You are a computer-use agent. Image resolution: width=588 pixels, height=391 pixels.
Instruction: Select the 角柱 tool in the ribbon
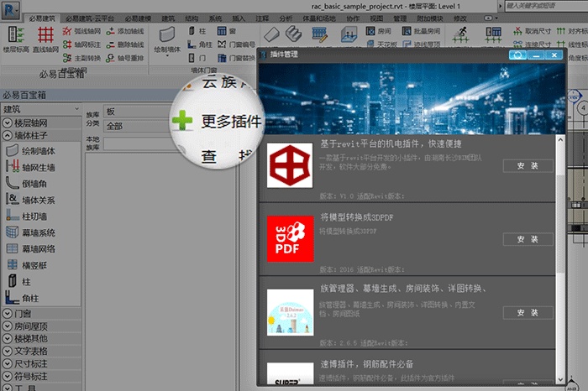(200, 44)
